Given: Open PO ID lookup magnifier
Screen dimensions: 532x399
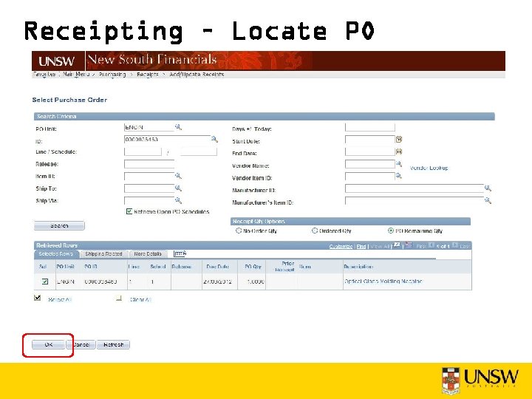Looking at the screenshot, I should point(214,139).
